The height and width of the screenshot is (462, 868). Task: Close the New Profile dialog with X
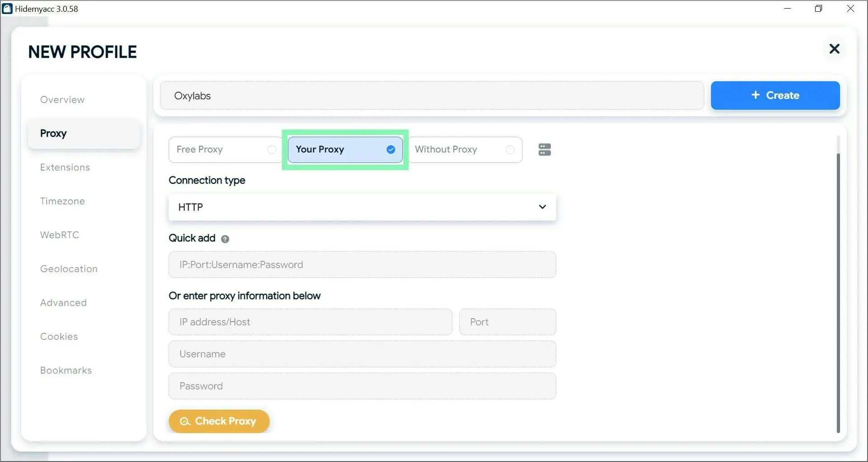(x=834, y=49)
